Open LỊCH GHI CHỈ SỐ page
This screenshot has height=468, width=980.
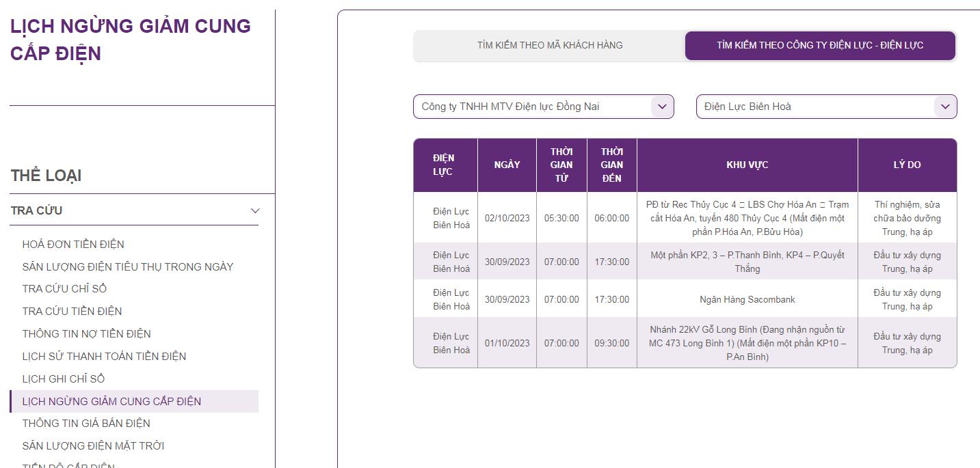pyautogui.click(x=64, y=379)
